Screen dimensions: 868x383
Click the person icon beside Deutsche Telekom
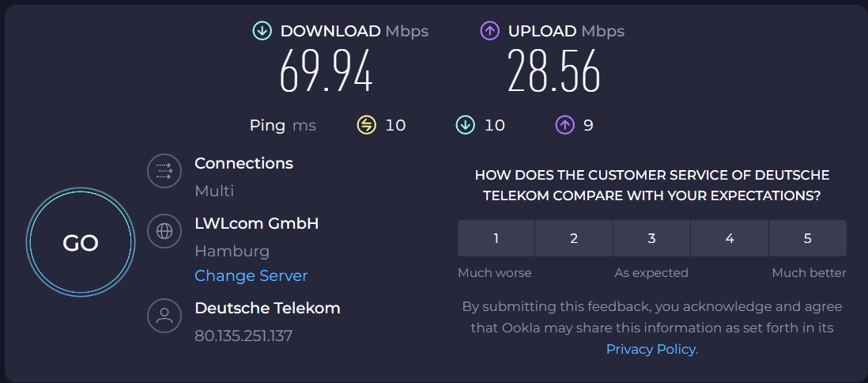pos(164,316)
